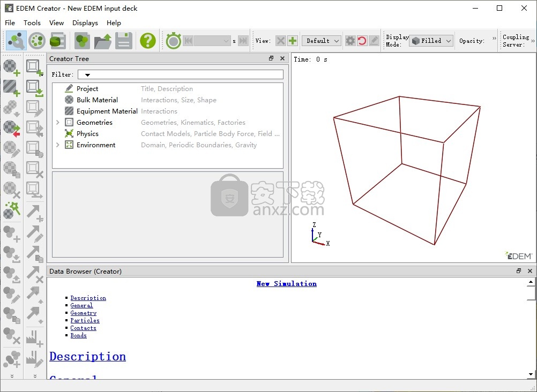Show more tools in first left toolbar

click(12, 376)
